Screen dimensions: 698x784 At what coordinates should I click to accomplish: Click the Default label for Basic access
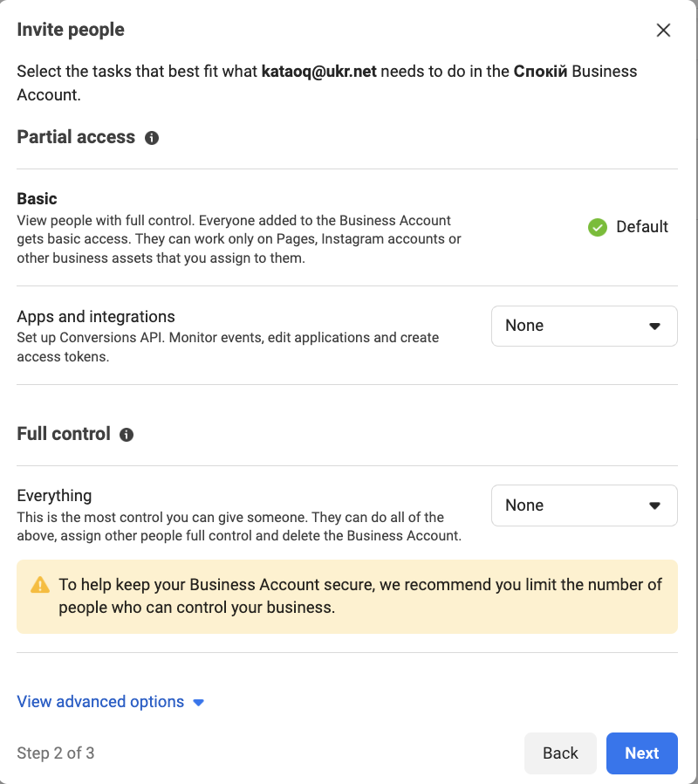[x=641, y=227]
